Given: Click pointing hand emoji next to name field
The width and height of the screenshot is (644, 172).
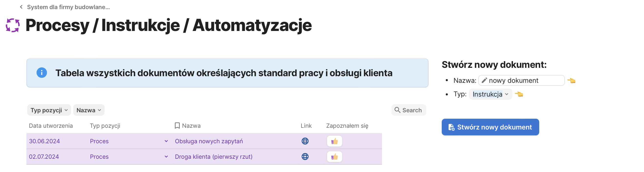Looking at the screenshot, I should coord(571,81).
